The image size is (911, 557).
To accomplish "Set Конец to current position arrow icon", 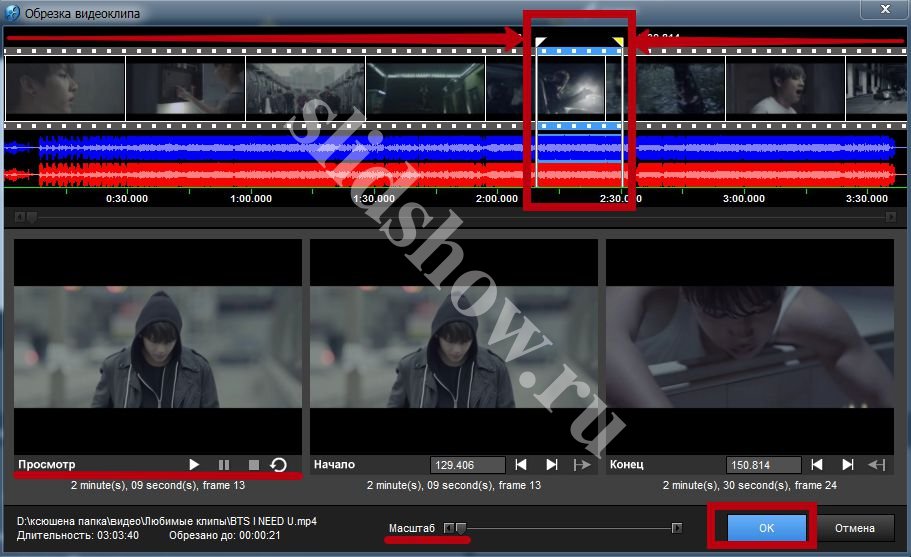I will 877,465.
